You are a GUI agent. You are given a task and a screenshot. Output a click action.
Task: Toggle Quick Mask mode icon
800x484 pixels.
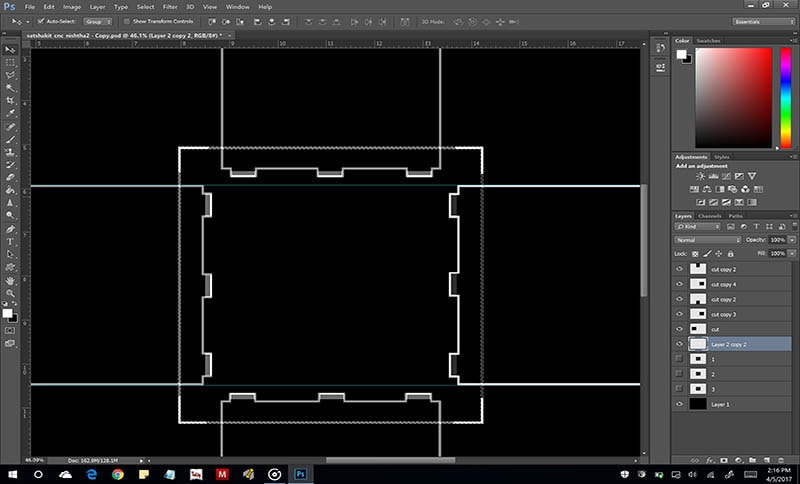click(10, 330)
